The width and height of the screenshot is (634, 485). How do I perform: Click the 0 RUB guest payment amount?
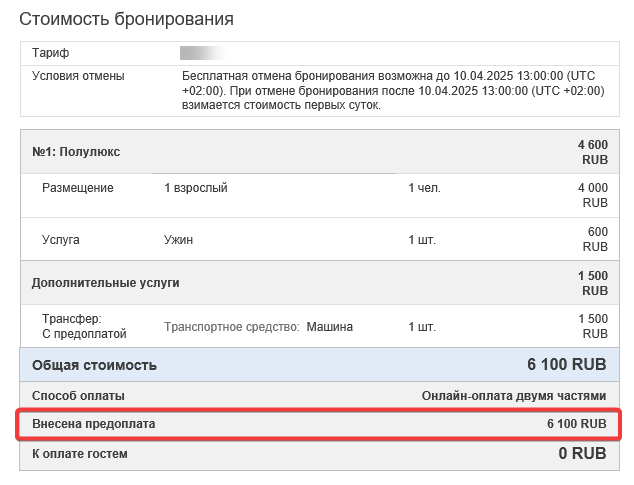582,454
